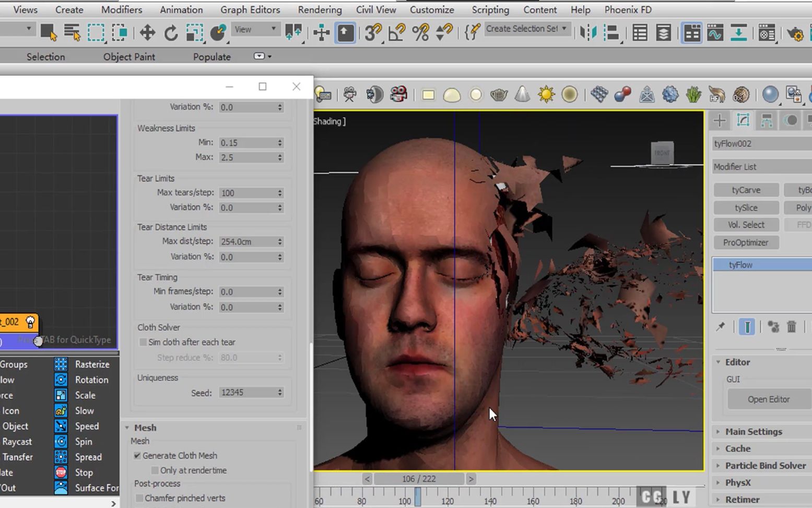Enable Sim cloth after each tear
This screenshot has width=812, height=508.
click(x=143, y=342)
